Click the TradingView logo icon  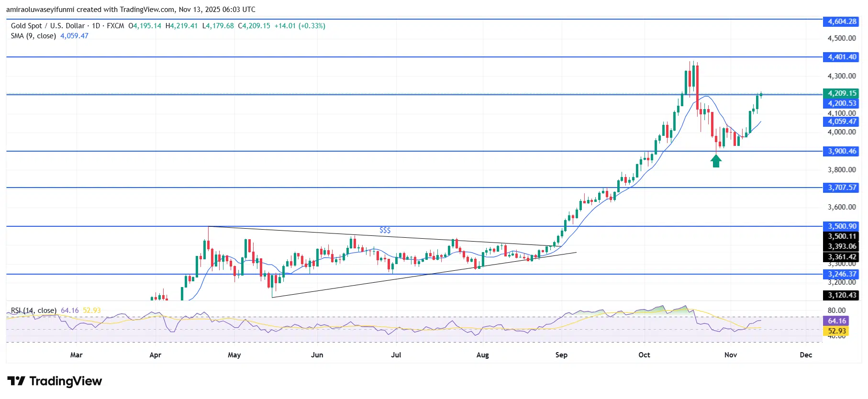[16, 381]
